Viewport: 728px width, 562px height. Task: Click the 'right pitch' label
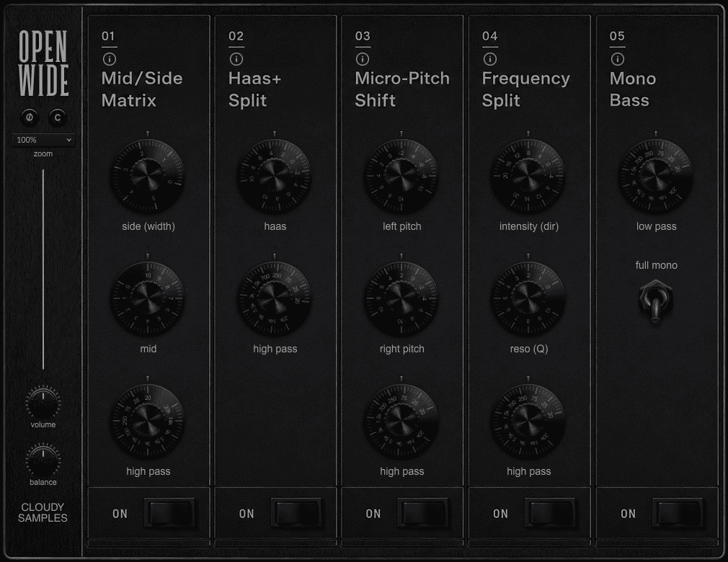tap(402, 349)
